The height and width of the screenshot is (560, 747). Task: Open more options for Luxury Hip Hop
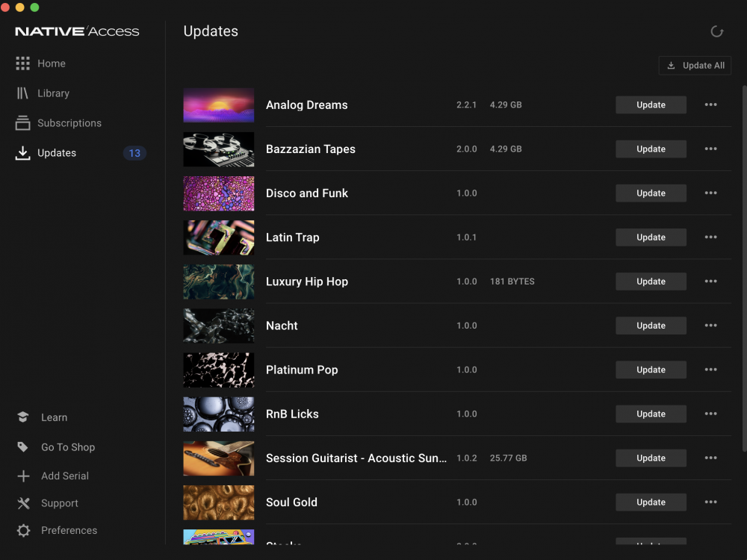click(x=711, y=281)
